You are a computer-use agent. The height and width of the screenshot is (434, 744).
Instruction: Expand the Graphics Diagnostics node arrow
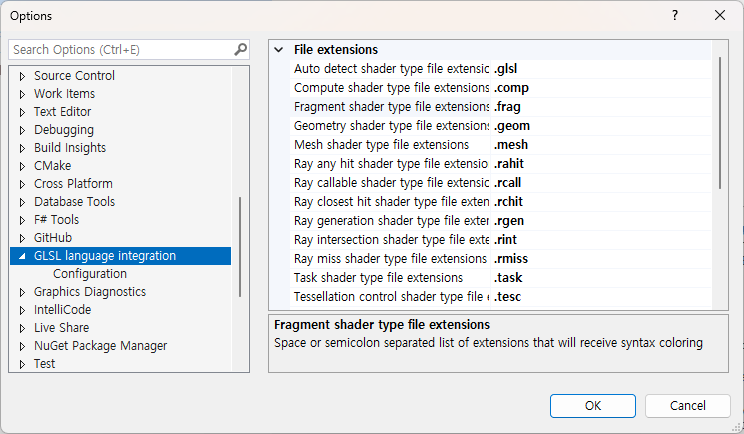(22, 292)
